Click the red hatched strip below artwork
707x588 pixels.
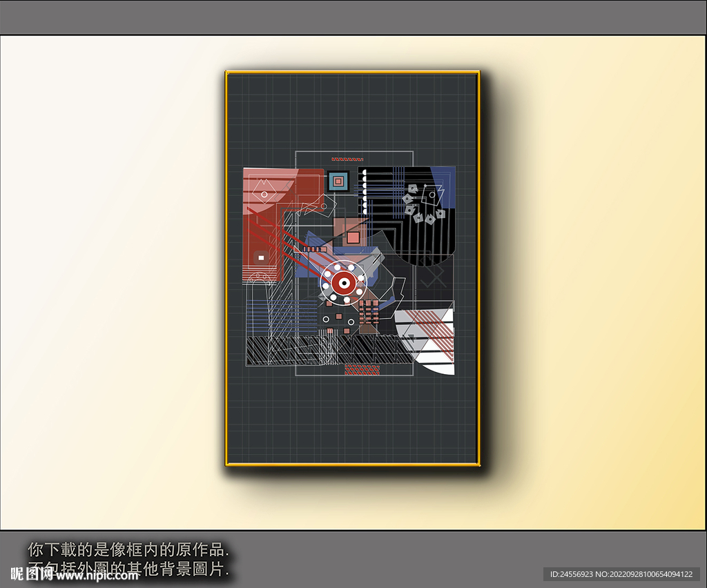coord(362,370)
